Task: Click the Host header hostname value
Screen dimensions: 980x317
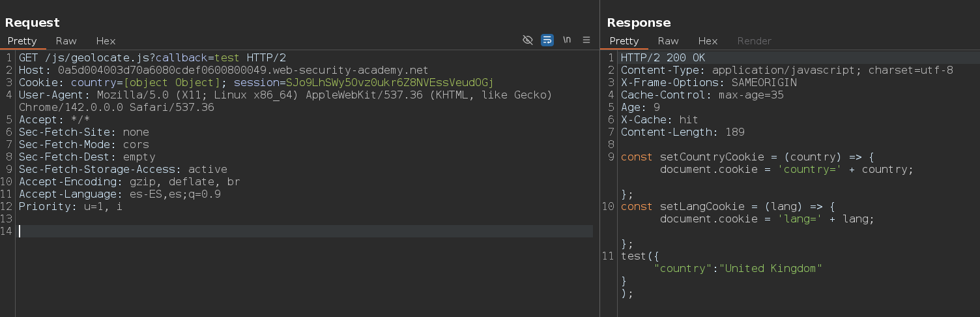Action: [x=243, y=70]
